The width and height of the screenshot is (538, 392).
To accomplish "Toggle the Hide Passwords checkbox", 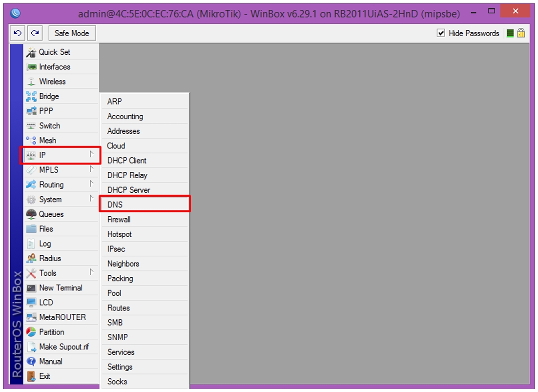I will click(x=441, y=33).
